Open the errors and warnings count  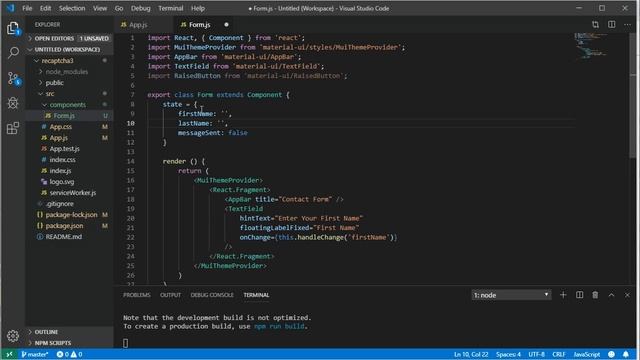tap(69, 354)
